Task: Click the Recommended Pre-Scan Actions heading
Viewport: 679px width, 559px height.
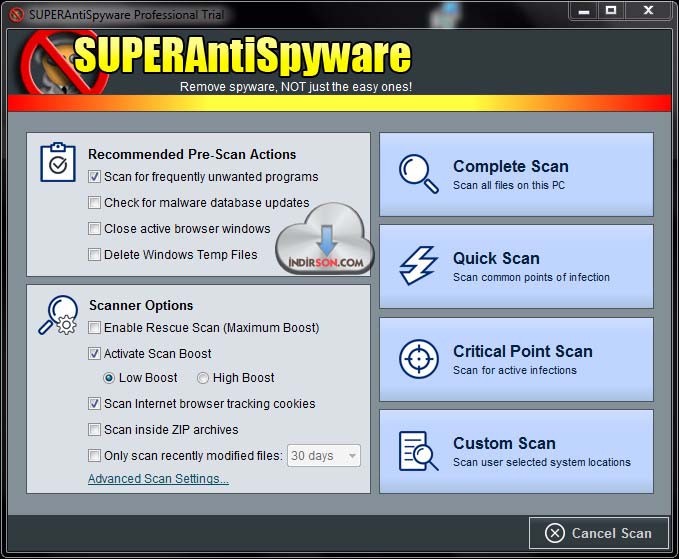Action: pyautogui.click(x=192, y=154)
